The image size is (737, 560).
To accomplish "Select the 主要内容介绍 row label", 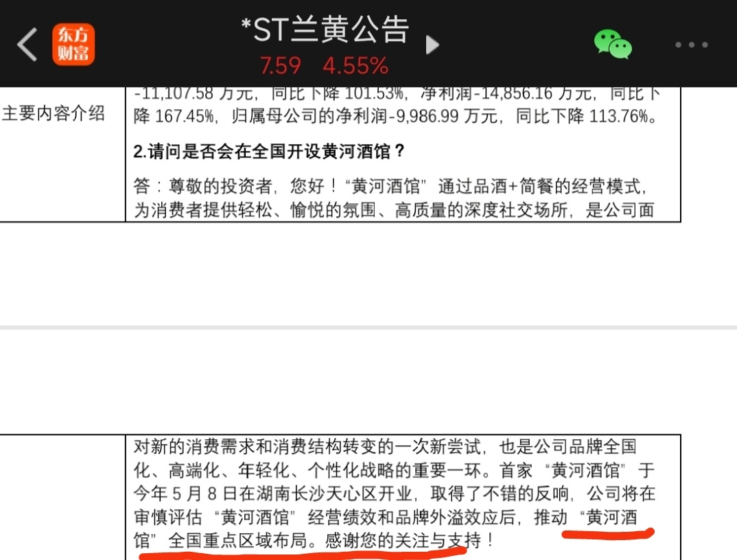I will click(x=53, y=113).
